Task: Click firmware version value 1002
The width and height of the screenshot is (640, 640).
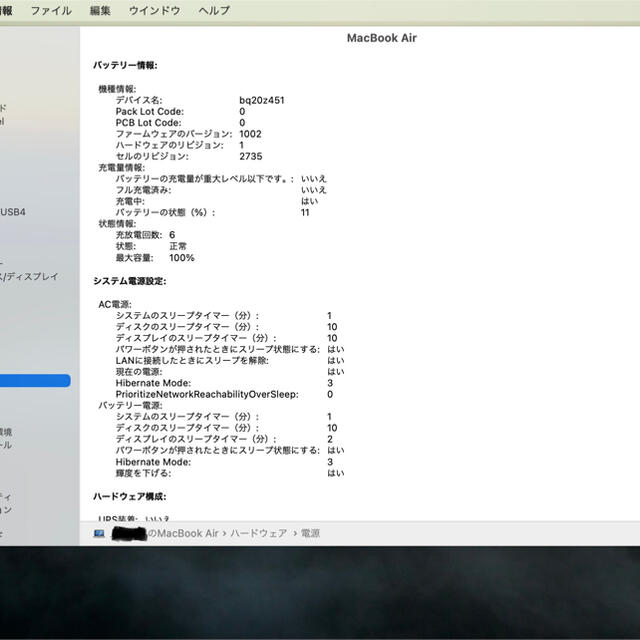Action: (x=250, y=134)
